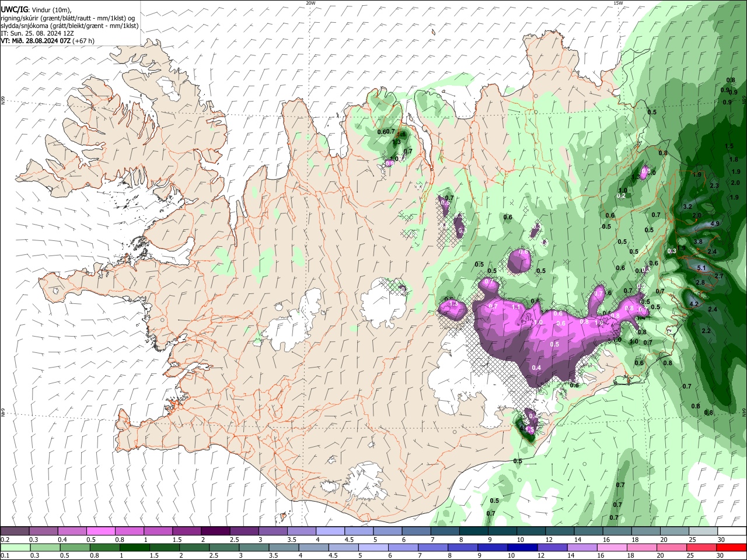This screenshot has width=747, height=560.
Task: Select the deep navy 10 swatch in lower legend row
Action: point(522,547)
